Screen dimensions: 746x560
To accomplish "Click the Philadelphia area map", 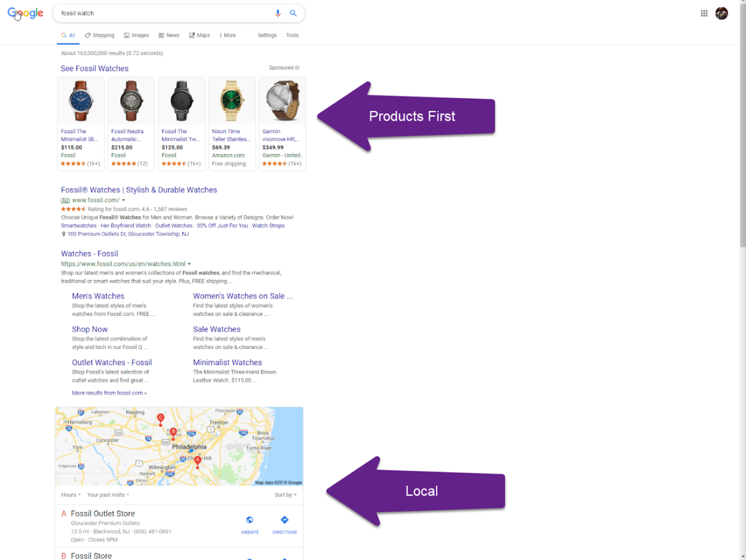I will pos(179,446).
